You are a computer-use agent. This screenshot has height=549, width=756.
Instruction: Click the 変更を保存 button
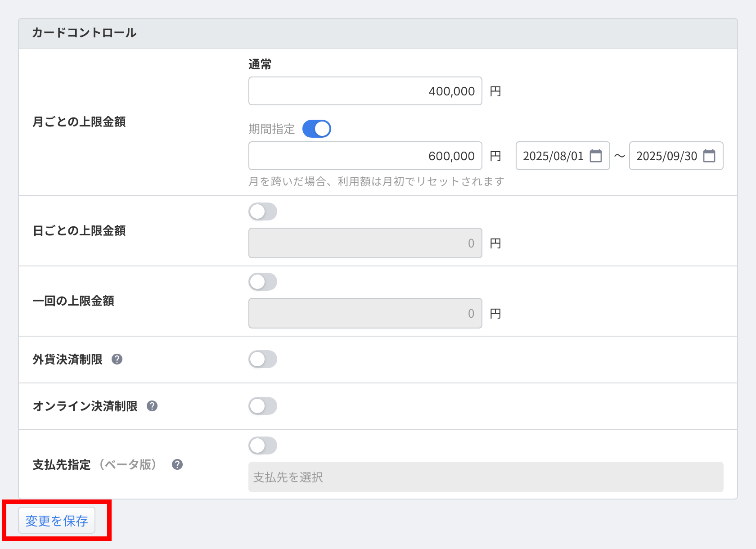click(x=57, y=520)
